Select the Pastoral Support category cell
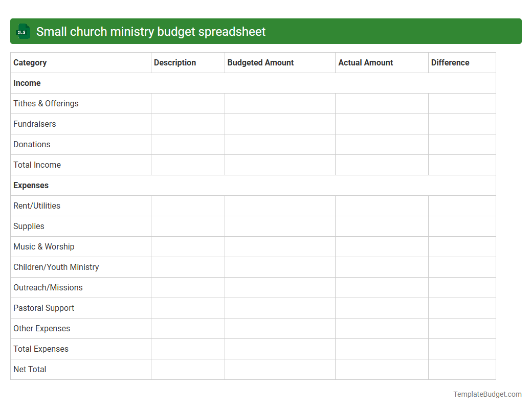Viewport: 532px width, 409px height. click(x=43, y=308)
